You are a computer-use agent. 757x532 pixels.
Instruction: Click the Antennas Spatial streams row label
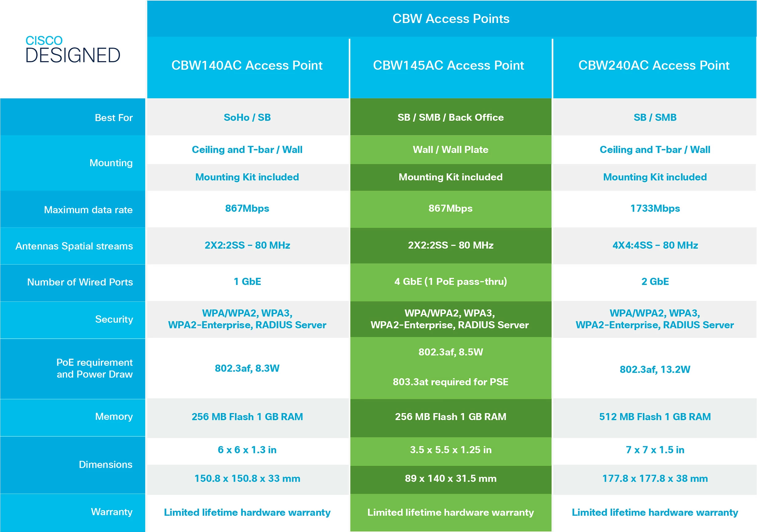74,246
